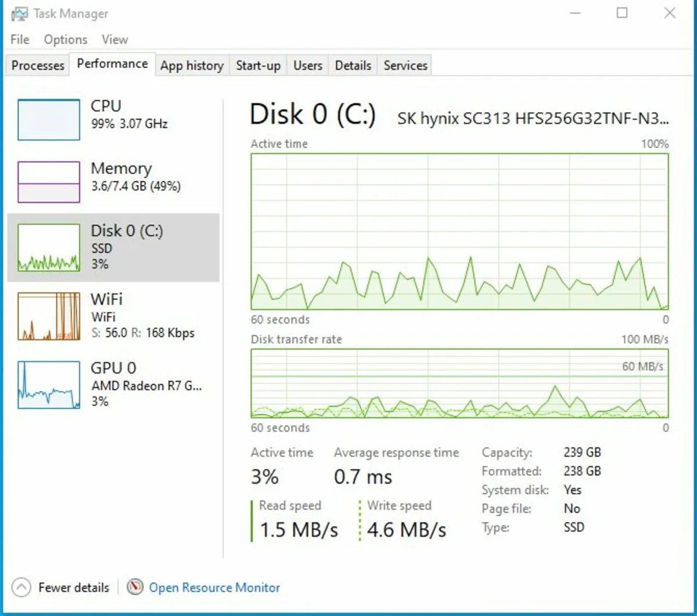Select the WiFi mini graph thumbnail
The image size is (697, 616).
[49, 316]
